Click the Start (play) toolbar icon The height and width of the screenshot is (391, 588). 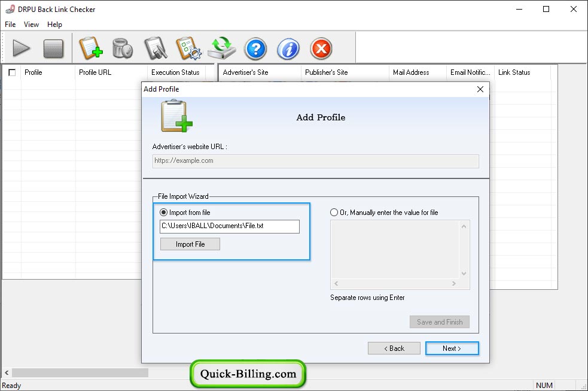pyautogui.click(x=21, y=49)
